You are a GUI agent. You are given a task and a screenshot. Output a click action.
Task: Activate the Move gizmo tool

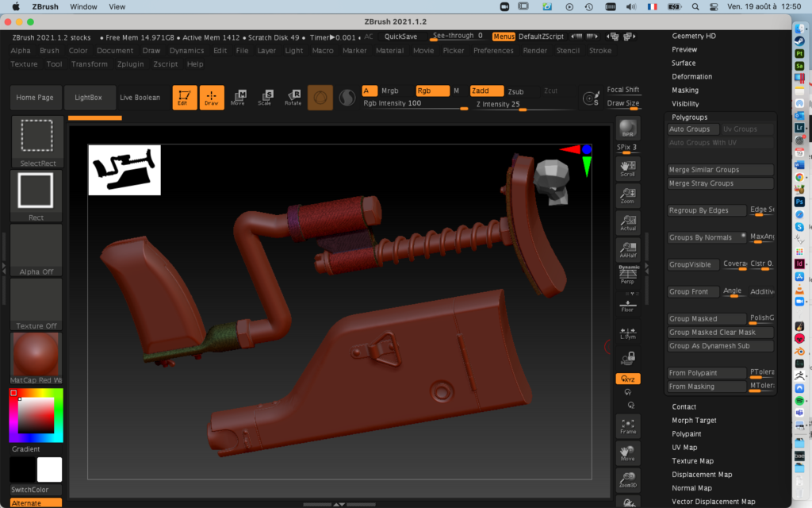click(239, 98)
